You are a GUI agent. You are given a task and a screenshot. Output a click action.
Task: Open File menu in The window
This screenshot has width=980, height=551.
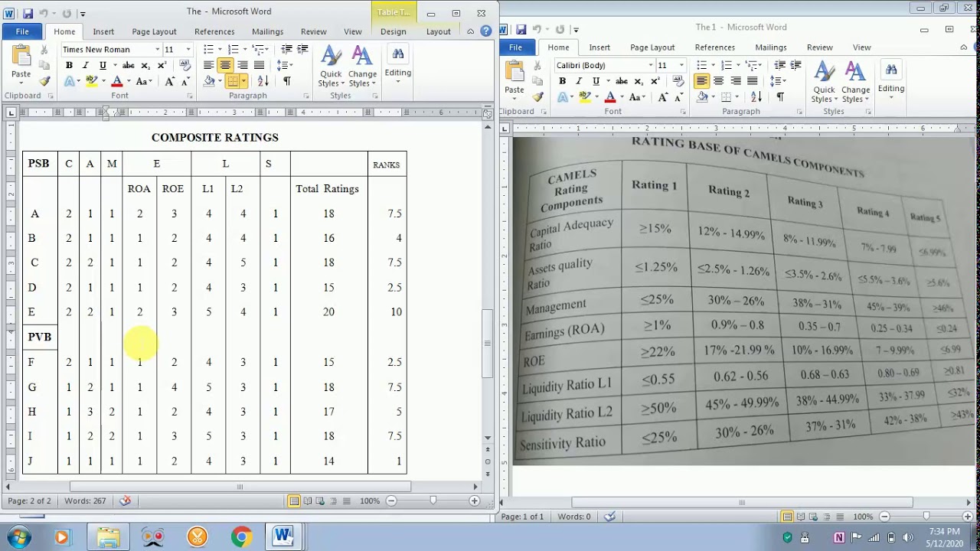(x=22, y=31)
